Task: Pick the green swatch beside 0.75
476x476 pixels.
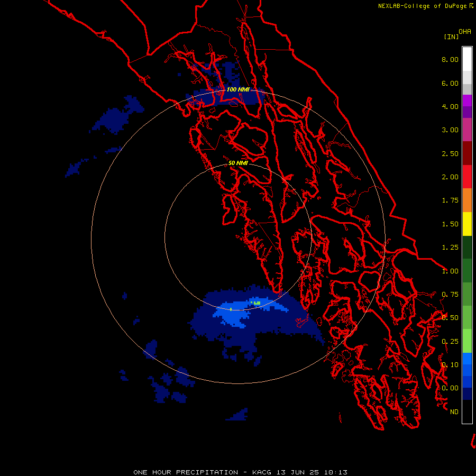Action: (x=467, y=294)
